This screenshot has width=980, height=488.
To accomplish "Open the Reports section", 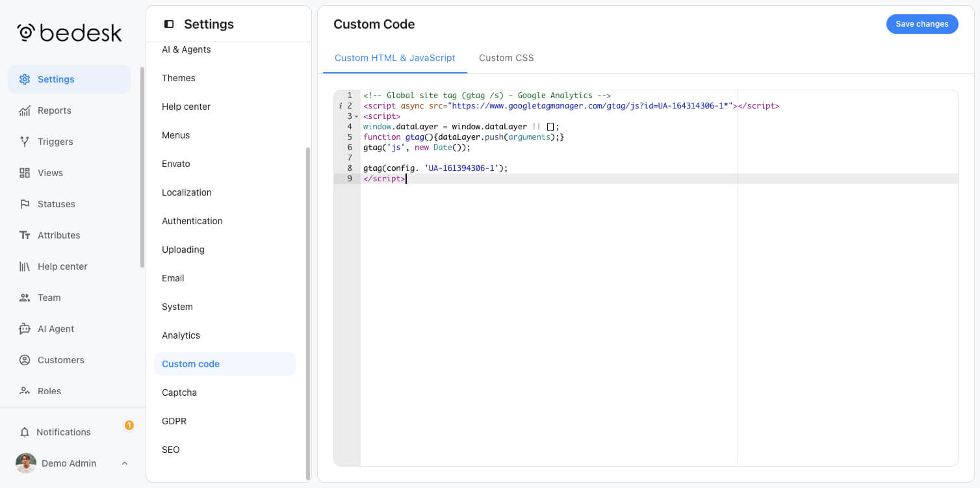I will click(69, 110).
